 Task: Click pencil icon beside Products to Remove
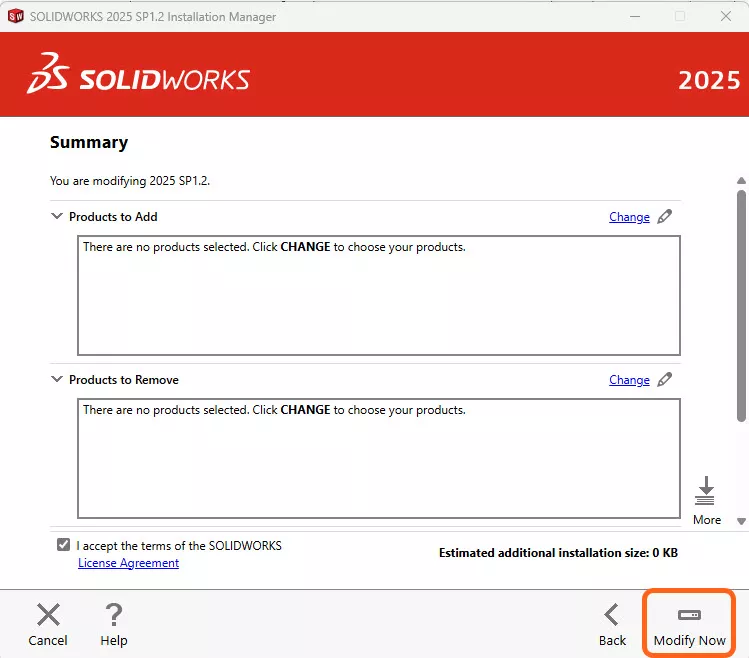click(x=665, y=379)
